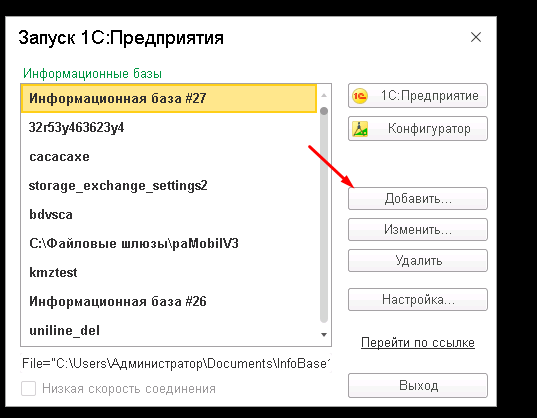Close the Запуск 1С:Предприятия dialog
The height and width of the screenshot is (418, 537).
(476, 37)
